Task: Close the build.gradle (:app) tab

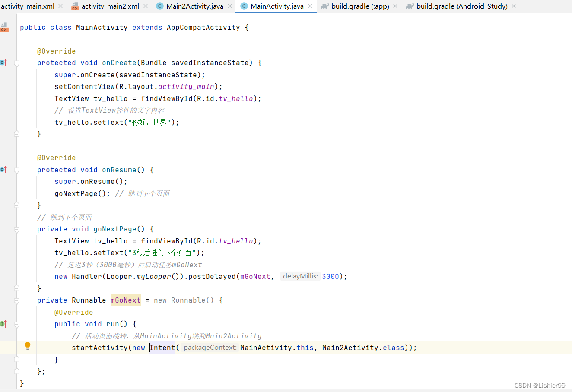Action: (x=395, y=6)
